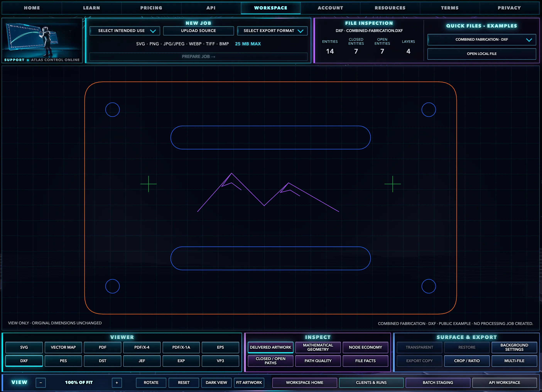Expand Select Intended Use dropdown
Image resolution: width=542 pixels, height=392 pixels.
[x=125, y=31]
